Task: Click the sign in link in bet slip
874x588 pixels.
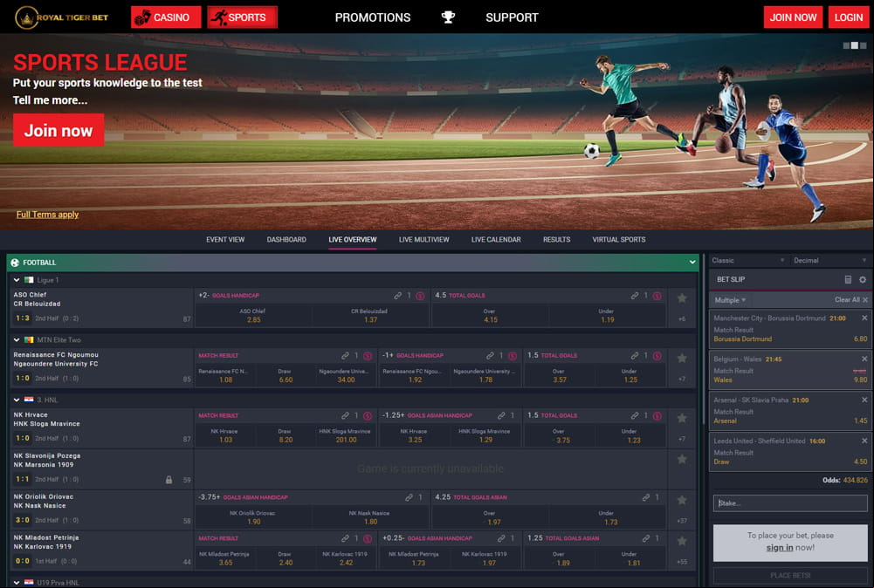Action: point(779,547)
